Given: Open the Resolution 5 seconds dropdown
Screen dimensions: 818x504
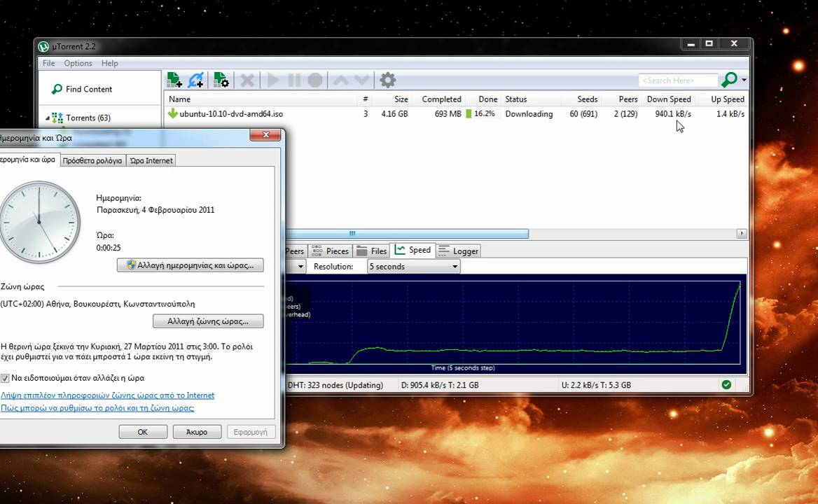Looking at the screenshot, I should point(414,266).
